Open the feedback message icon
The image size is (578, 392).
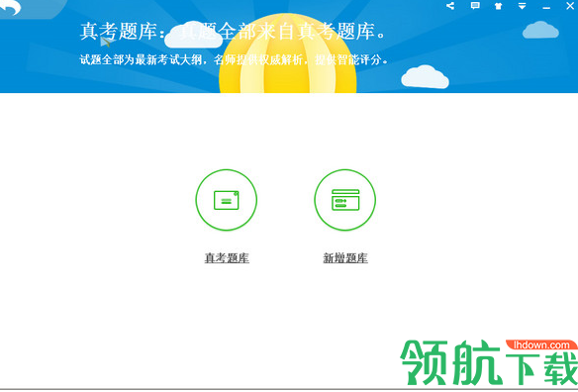point(475,6)
